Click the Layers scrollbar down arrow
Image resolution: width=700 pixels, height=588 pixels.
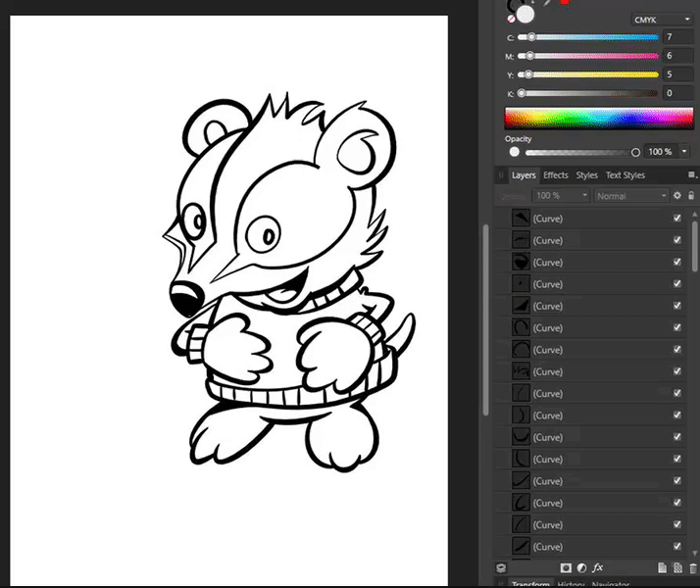click(x=695, y=554)
